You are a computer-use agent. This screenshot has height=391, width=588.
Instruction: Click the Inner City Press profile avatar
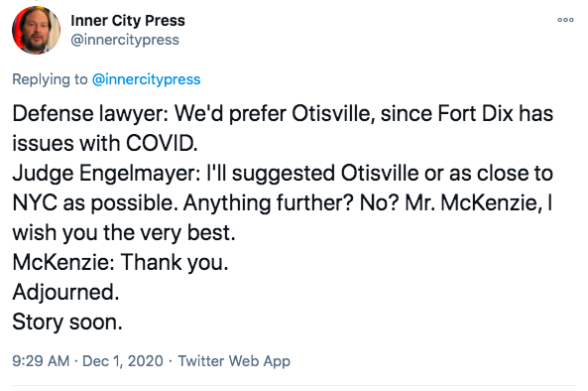coord(36,30)
